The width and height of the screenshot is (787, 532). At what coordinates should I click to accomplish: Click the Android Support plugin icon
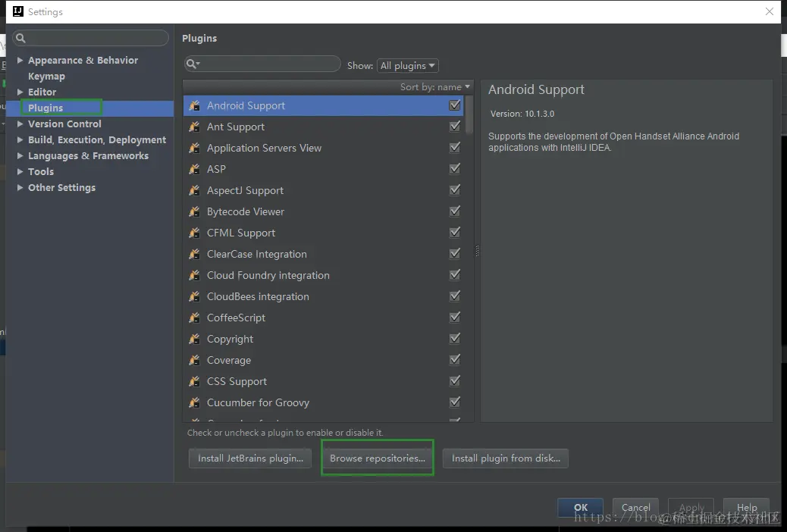[x=194, y=105]
